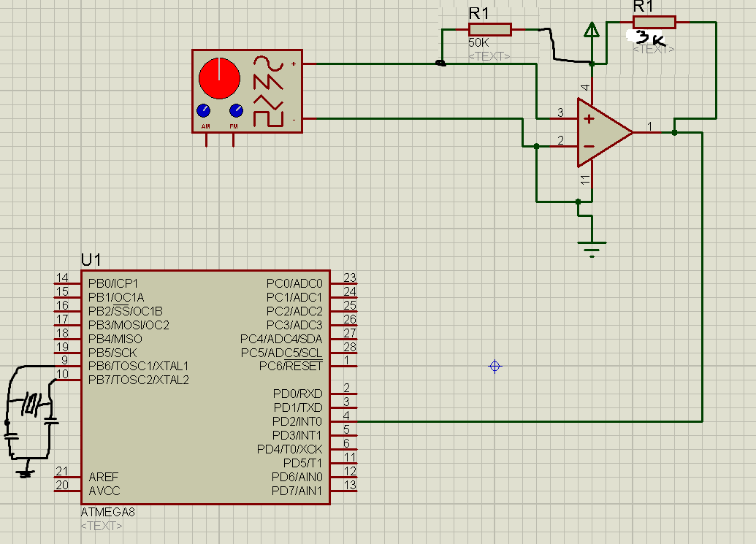
Task: Click the wire junction dot at the op-amp output
Action: pyautogui.click(x=673, y=133)
